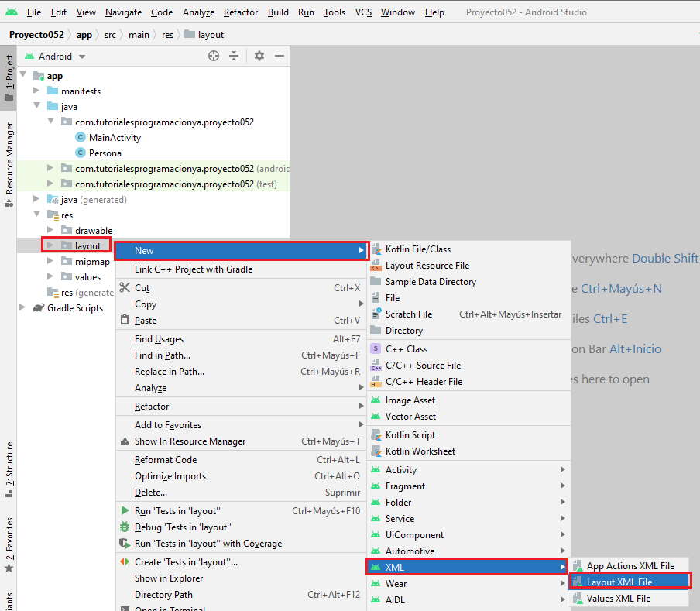Click the C/C++ Header File icon
Screen dimensions: 700x611
point(376,381)
